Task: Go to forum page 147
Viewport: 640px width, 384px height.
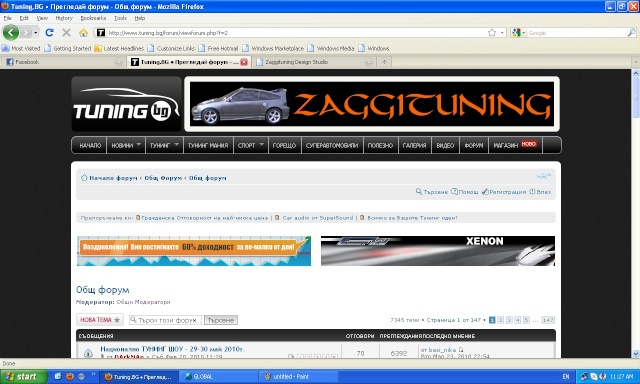Action: coord(548,320)
